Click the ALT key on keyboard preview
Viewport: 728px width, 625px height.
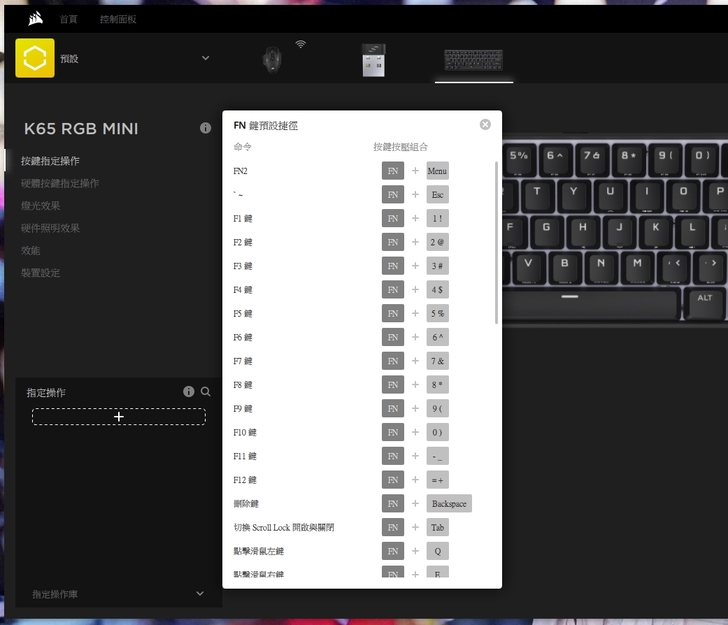(705, 298)
